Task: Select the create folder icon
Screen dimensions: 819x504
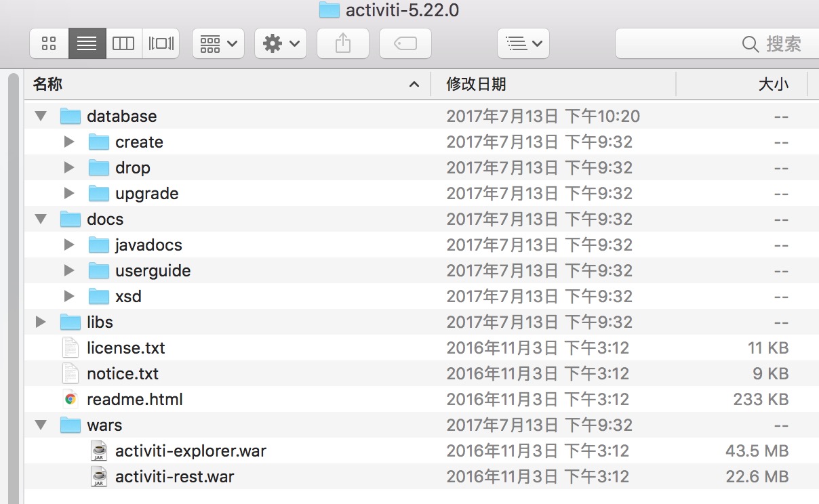Action: coord(99,142)
